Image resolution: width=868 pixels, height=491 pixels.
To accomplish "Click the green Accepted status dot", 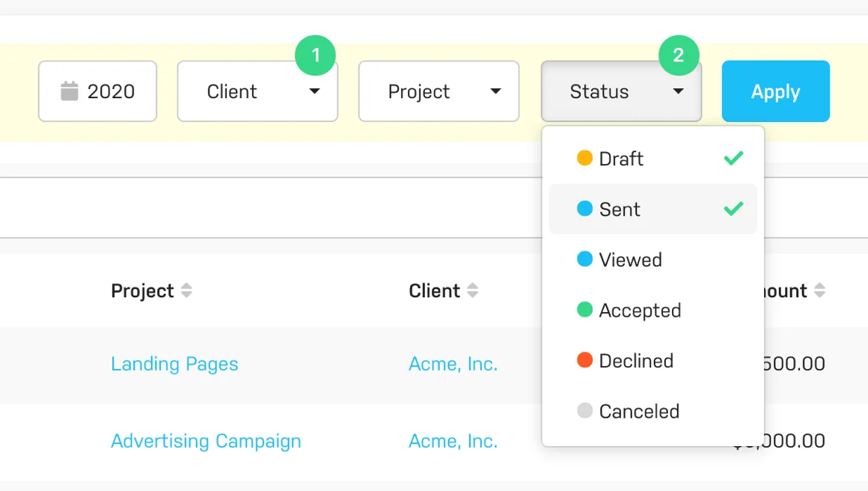I will point(585,310).
